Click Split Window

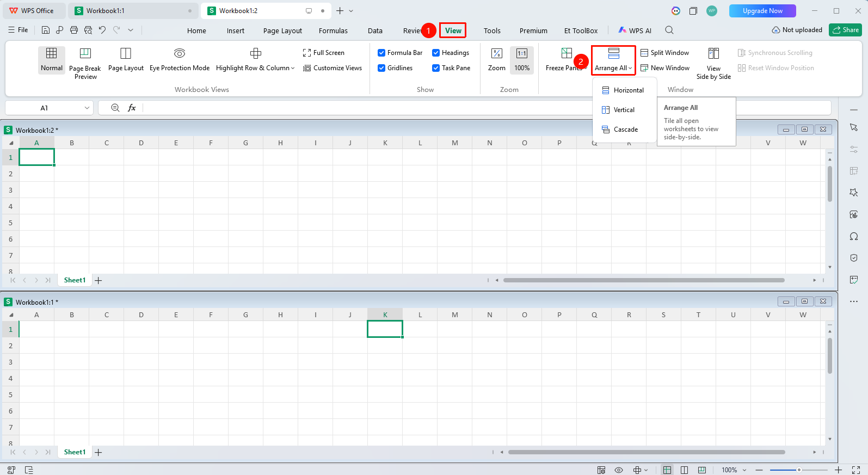point(664,53)
